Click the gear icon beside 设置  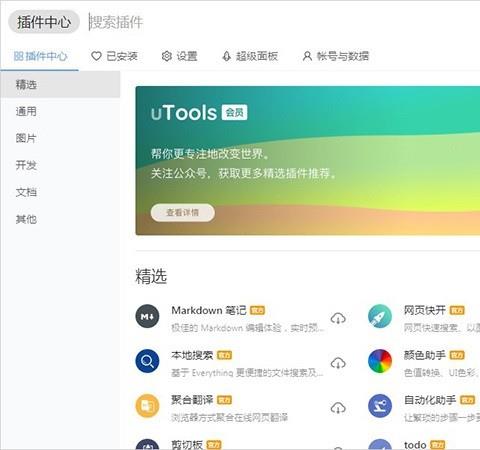[166, 56]
